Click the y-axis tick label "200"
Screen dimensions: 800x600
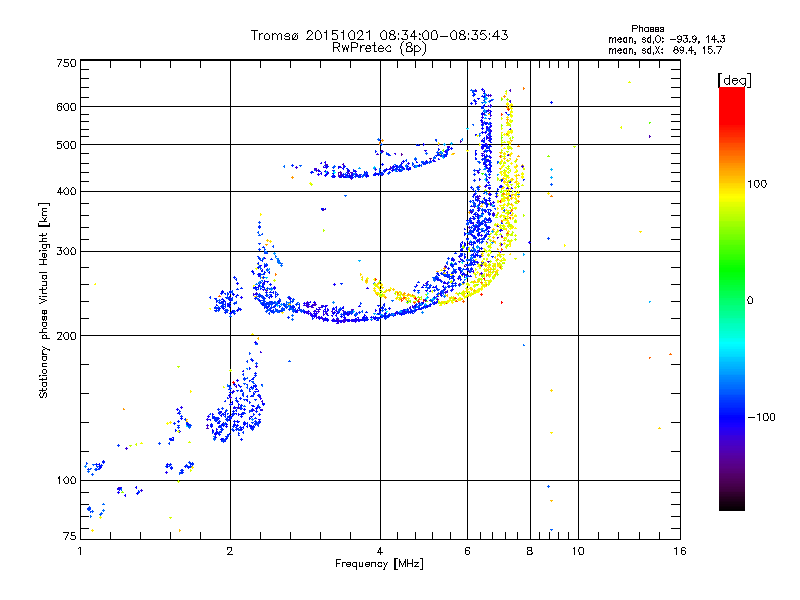pos(66,336)
